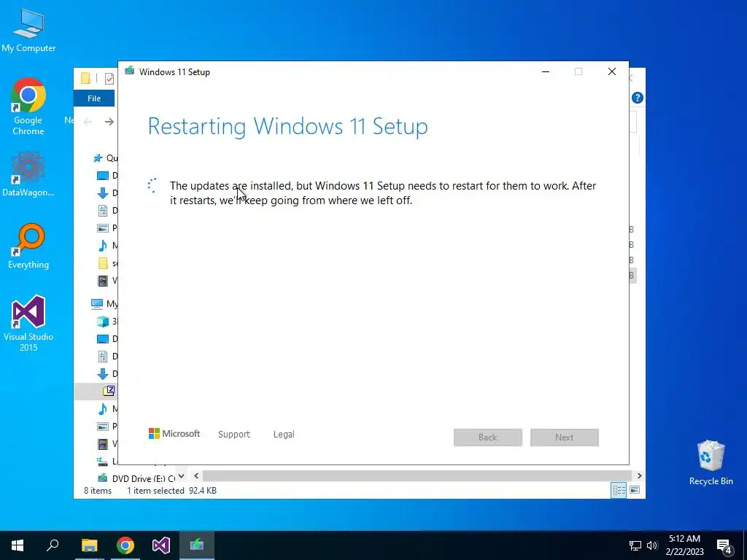
Task: Open the DataWagon desktop shortcut
Action: [x=28, y=174]
